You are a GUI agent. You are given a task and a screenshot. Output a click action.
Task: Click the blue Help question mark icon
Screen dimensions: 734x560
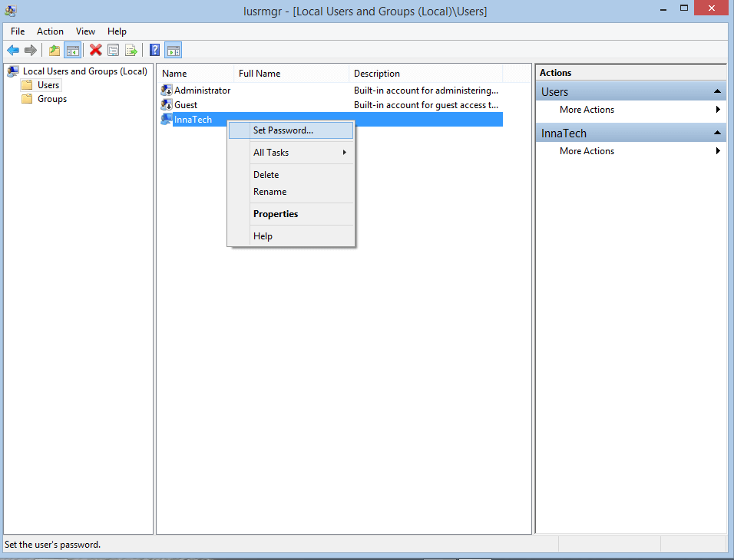[x=155, y=51]
